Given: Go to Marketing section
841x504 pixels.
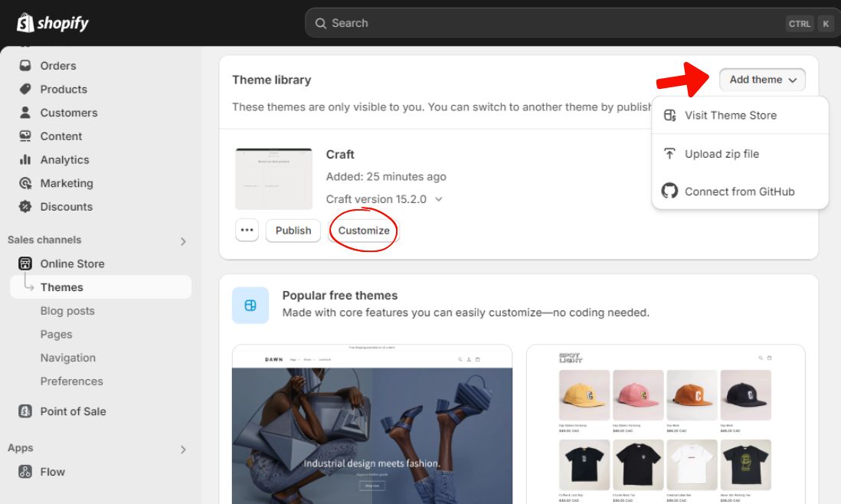Looking at the screenshot, I should coord(67,183).
